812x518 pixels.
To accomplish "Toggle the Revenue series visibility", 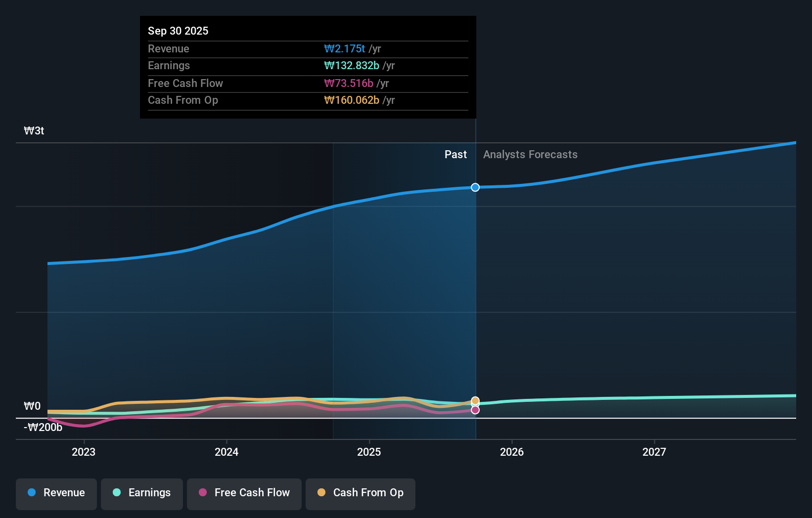I will (56, 493).
